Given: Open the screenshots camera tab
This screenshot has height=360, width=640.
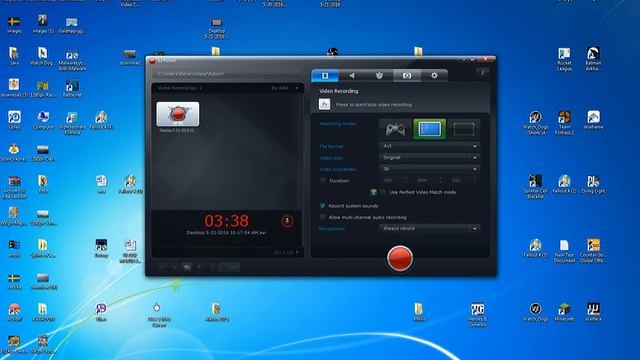Looking at the screenshot, I should coord(407,76).
